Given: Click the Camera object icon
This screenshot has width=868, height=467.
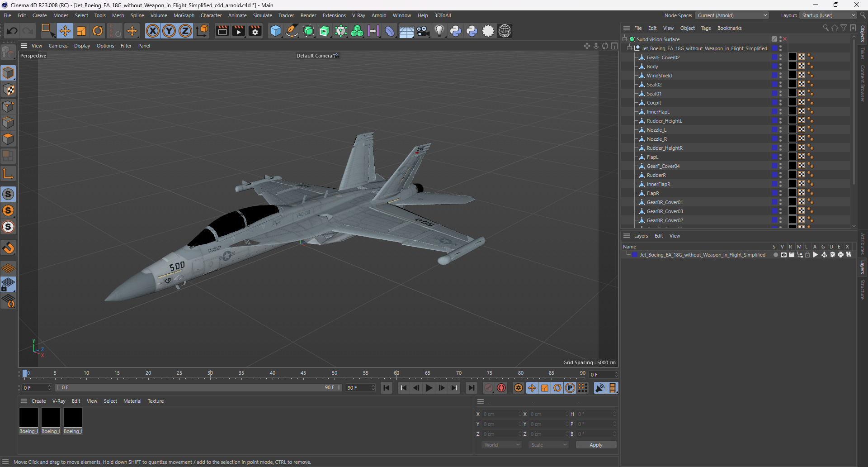Looking at the screenshot, I should click(423, 31).
